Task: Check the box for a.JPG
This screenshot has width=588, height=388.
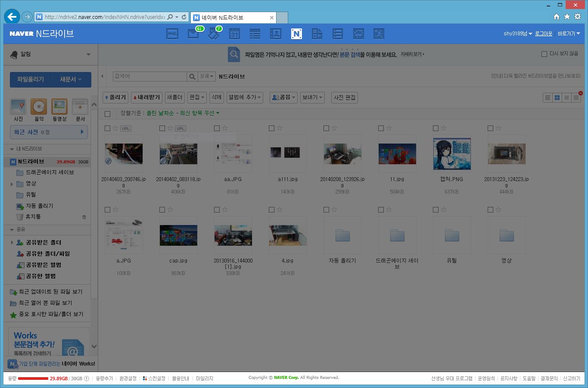Action: click(x=107, y=210)
